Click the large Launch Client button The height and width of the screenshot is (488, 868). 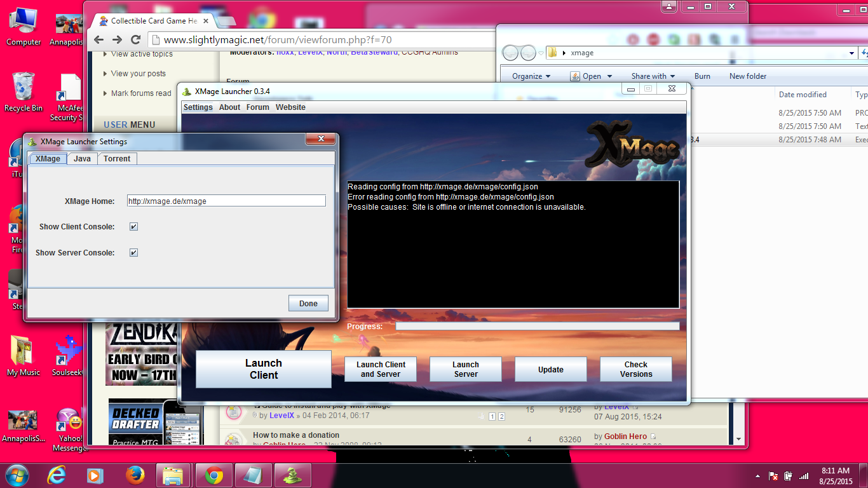[x=264, y=369]
